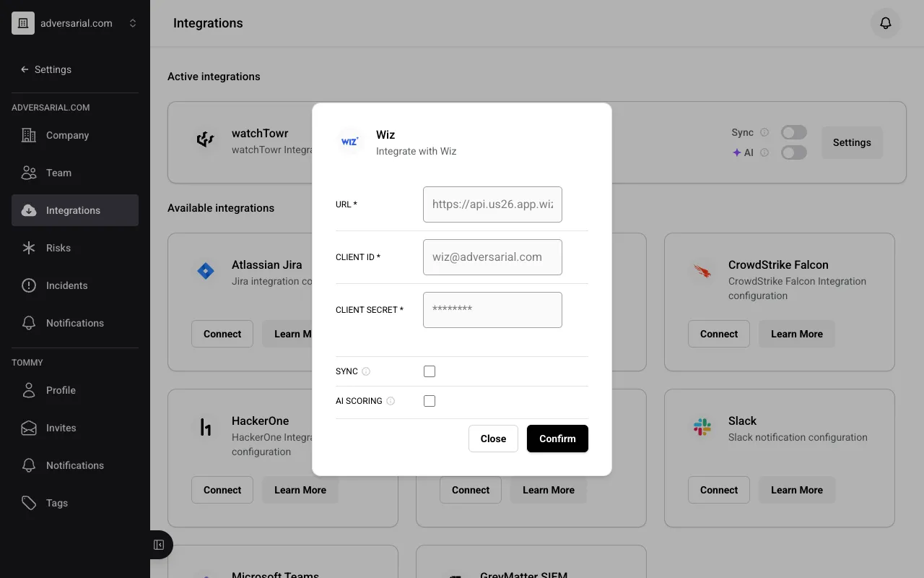The height and width of the screenshot is (578, 924).
Task: Click the Company building icon in the sidebar
Action: point(29,135)
